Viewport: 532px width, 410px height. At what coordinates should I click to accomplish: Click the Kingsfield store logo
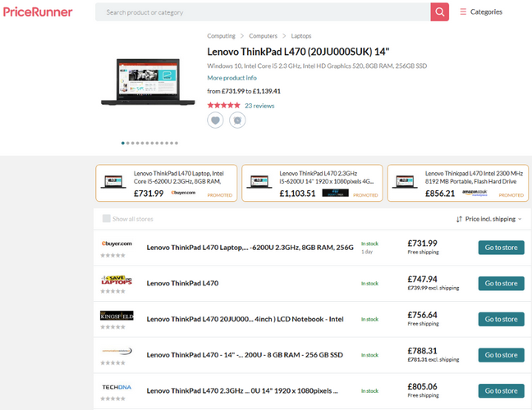pos(117,316)
